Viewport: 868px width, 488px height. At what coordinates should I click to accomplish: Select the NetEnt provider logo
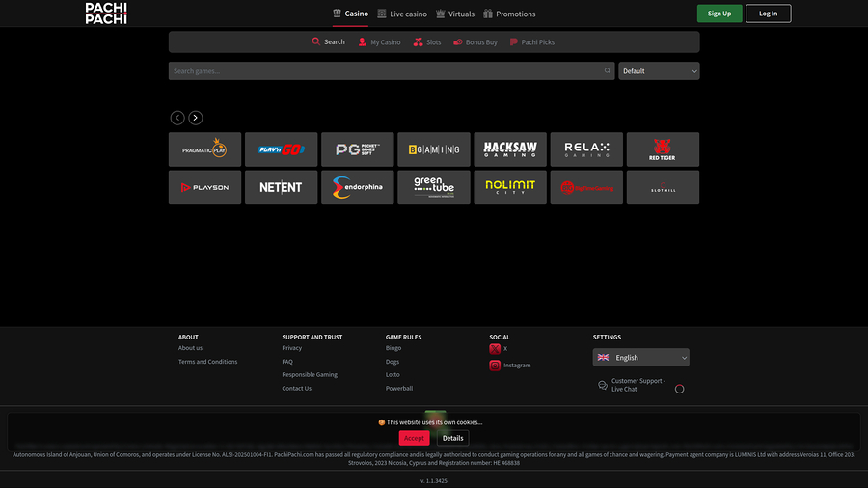point(281,187)
